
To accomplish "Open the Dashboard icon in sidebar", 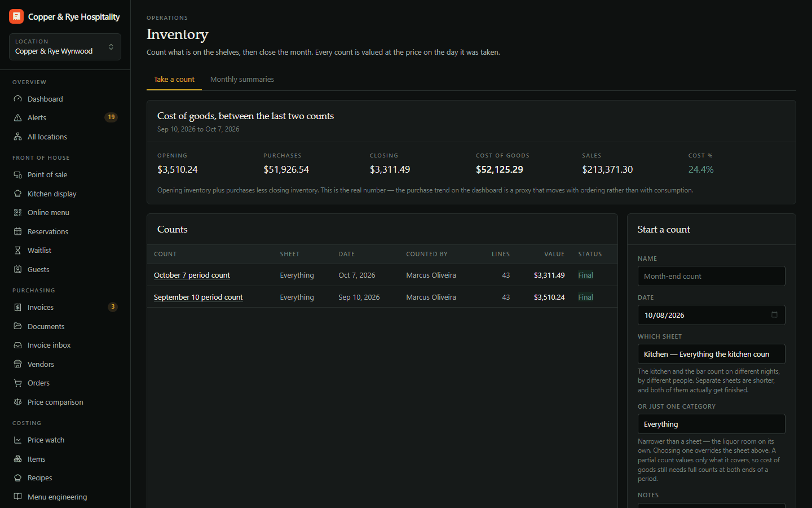I will click(17, 99).
